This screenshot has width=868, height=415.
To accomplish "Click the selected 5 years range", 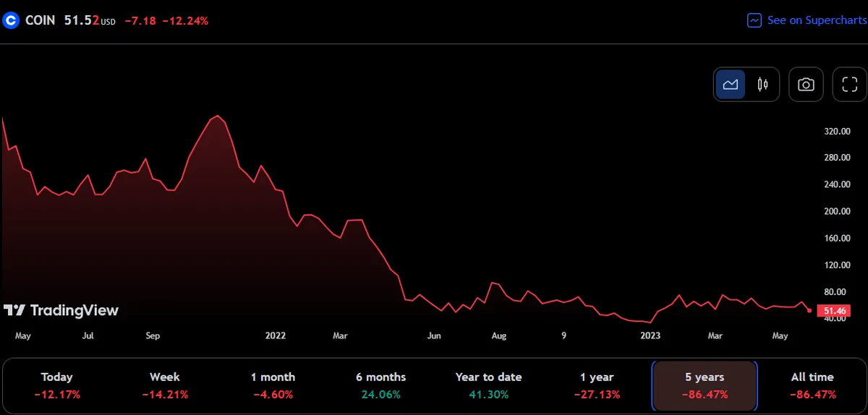I will pyautogui.click(x=705, y=385).
